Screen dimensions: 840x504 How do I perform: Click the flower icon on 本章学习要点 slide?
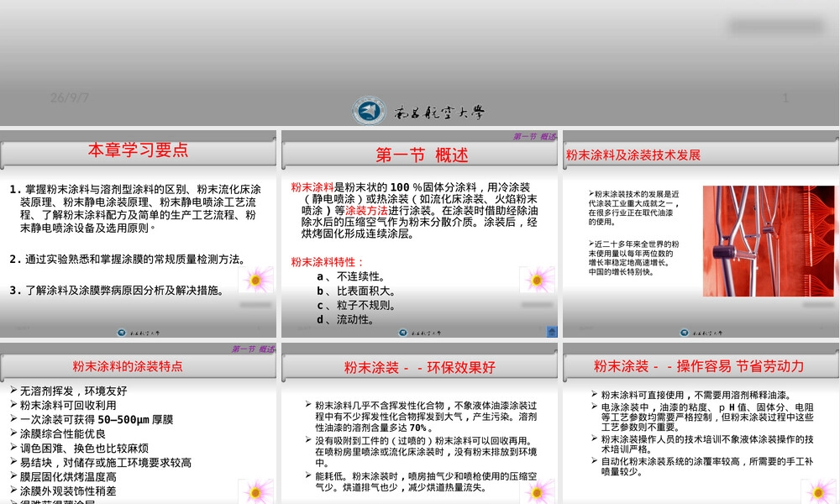pyautogui.click(x=256, y=280)
